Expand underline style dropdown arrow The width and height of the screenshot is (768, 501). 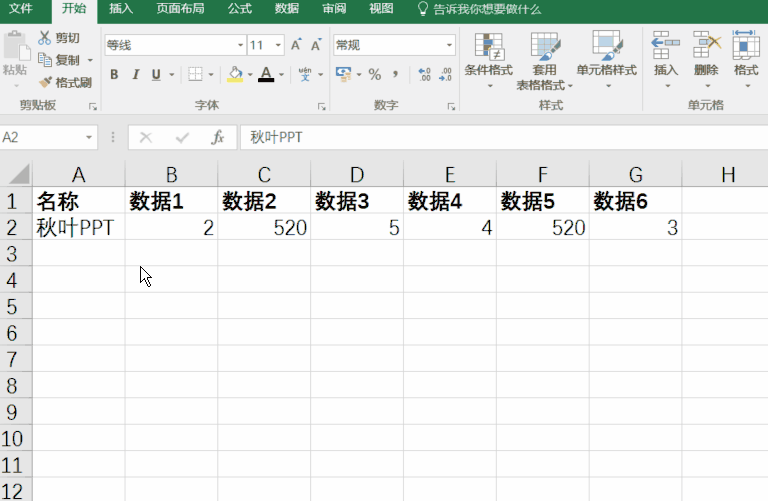coord(171,75)
